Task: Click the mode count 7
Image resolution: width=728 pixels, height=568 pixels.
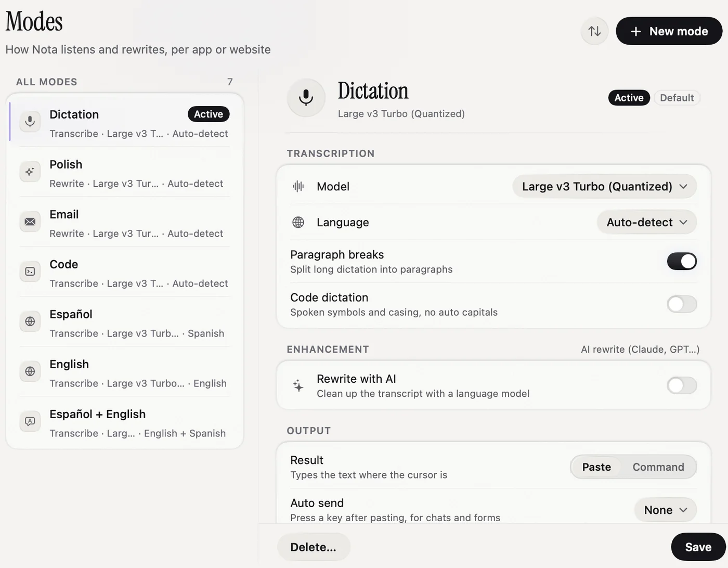Action: coord(230,82)
